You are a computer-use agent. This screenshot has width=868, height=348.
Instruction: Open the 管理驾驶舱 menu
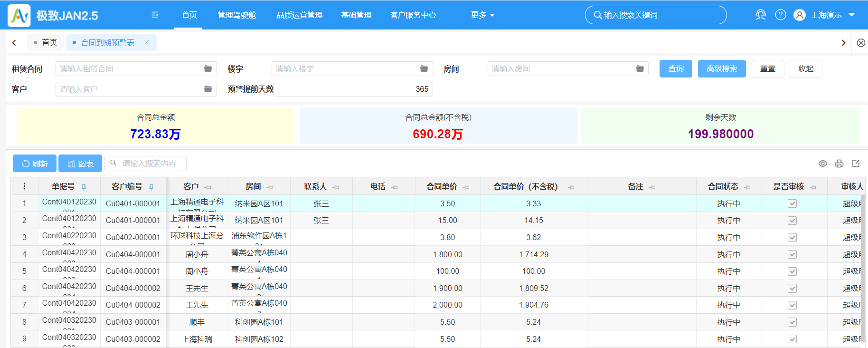tap(236, 15)
